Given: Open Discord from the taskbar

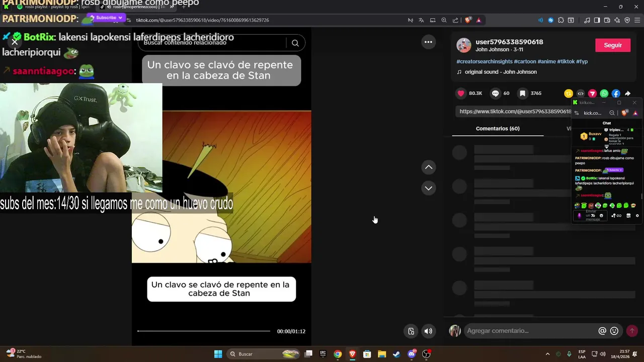Looking at the screenshot, I should (412, 354).
